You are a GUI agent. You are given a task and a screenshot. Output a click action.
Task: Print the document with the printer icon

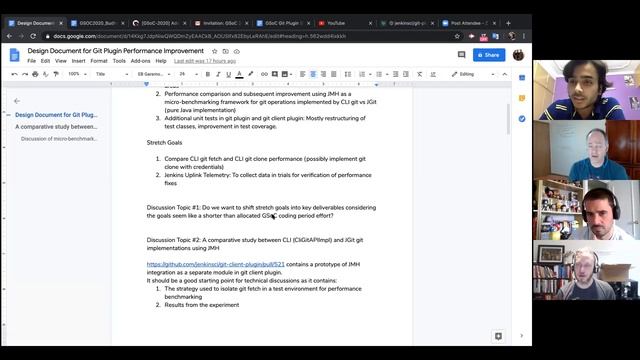pos(35,74)
